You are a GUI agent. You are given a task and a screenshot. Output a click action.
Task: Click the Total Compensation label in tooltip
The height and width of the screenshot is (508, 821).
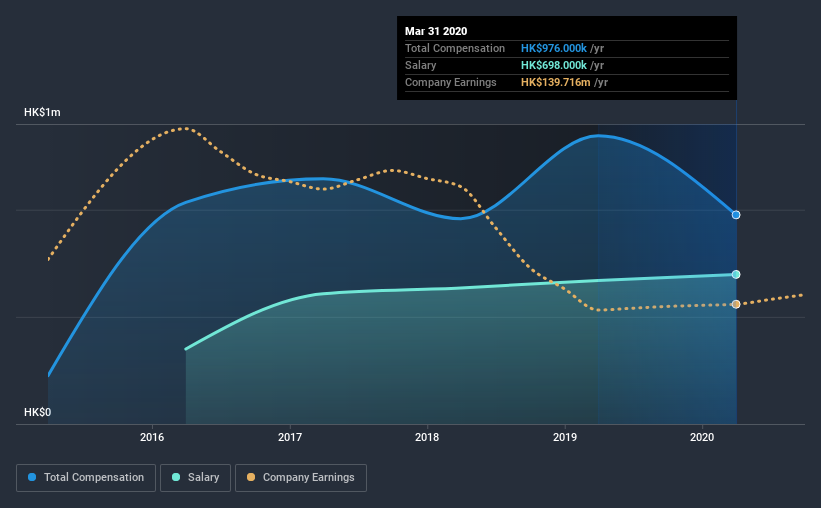454,48
